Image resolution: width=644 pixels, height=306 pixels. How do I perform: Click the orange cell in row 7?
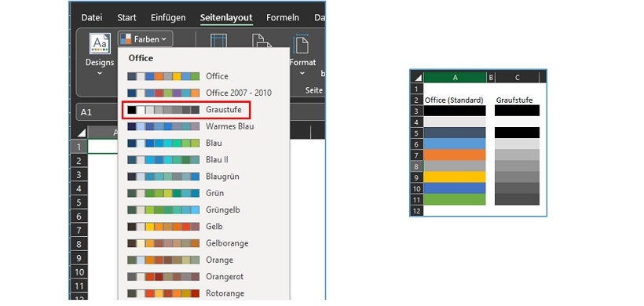point(455,155)
